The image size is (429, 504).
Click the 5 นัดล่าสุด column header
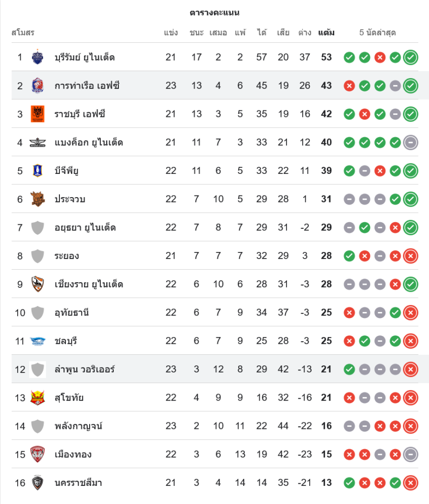click(x=378, y=33)
